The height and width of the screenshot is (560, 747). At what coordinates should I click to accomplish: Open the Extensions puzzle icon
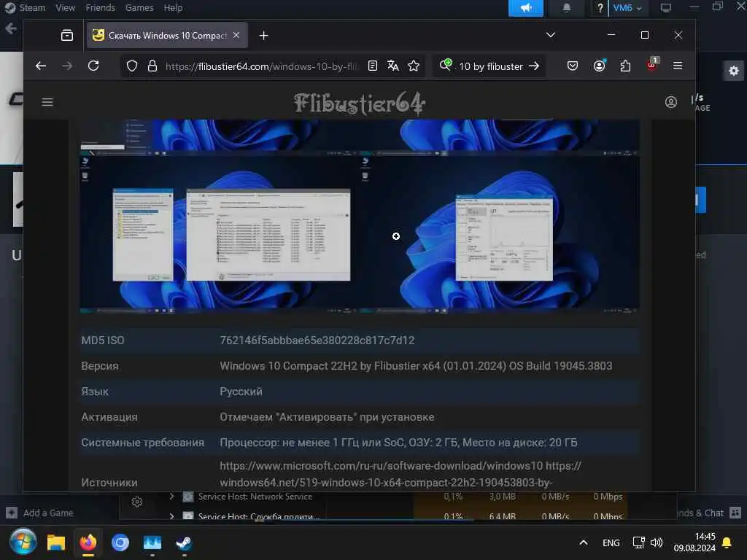tap(625, 66)
